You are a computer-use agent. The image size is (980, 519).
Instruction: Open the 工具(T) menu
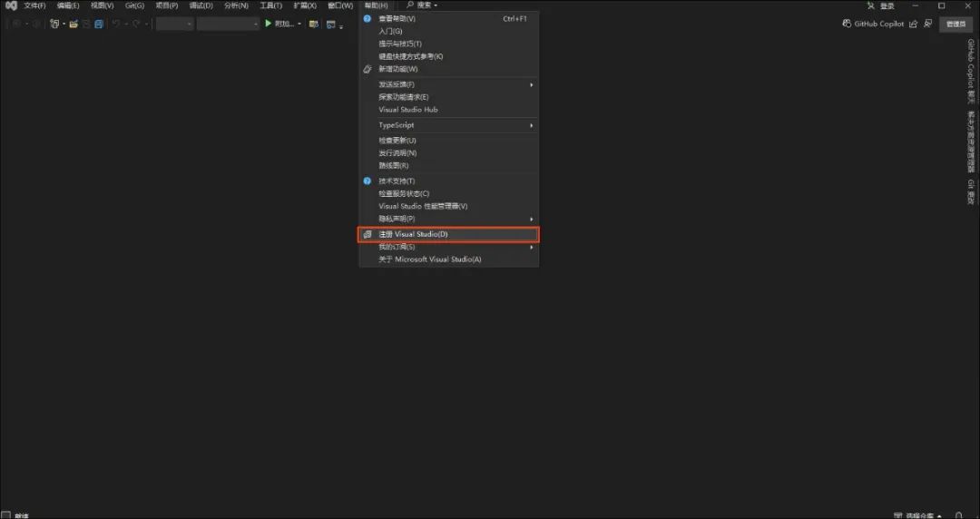click(x=271, y=5)
